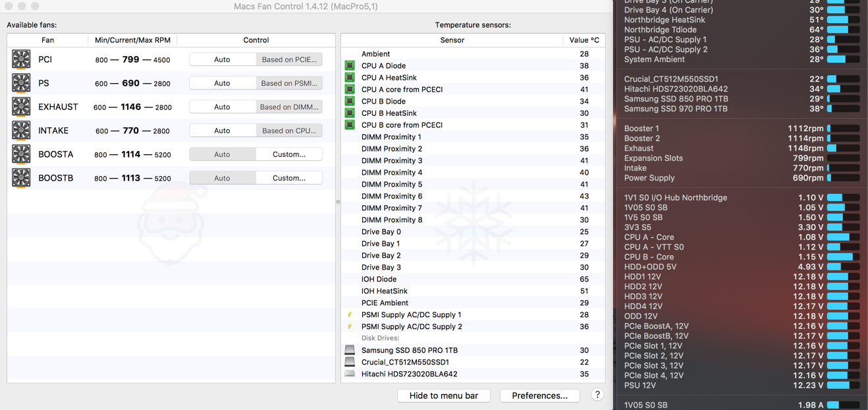Click the CPU B - Core voltage bar
Screen dimensions: 868x410
pos(843,257)
